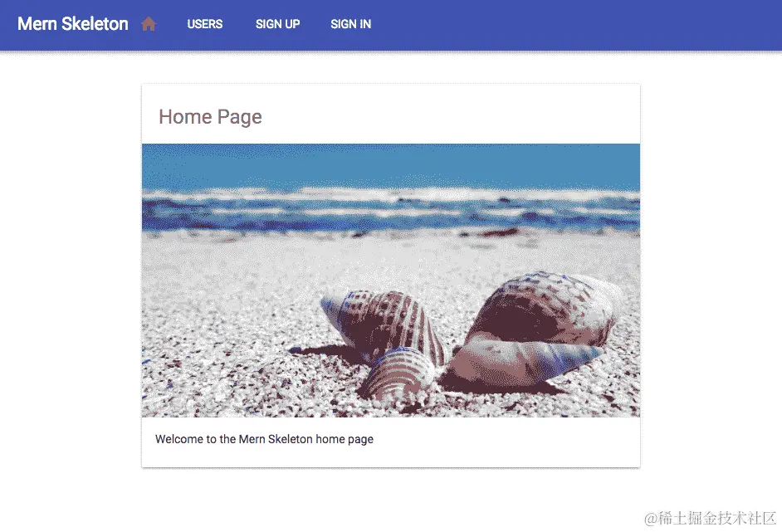Open the SIGN IN page

(x=350, y=24)
